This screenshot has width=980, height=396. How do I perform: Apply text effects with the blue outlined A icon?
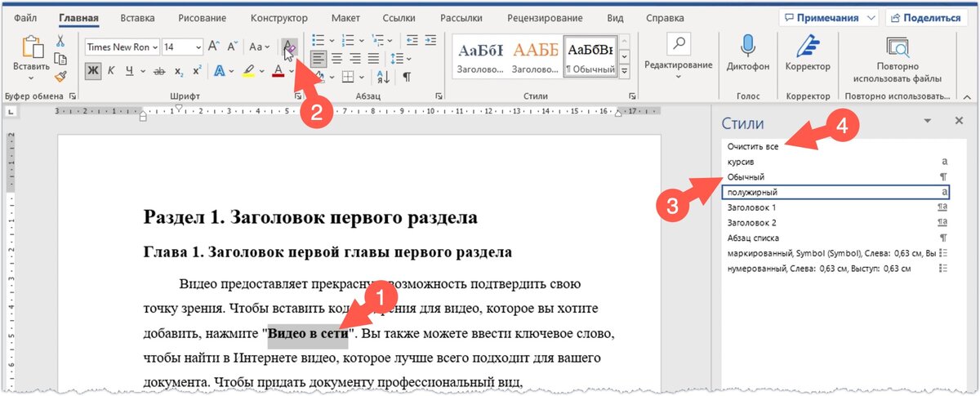(218, 71)
